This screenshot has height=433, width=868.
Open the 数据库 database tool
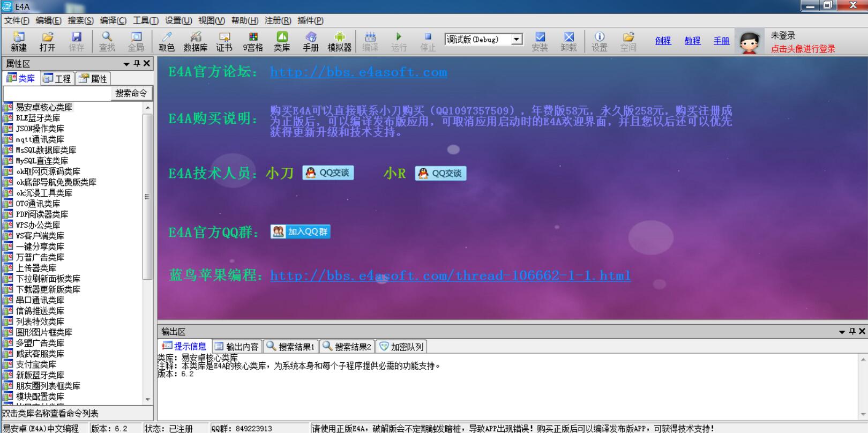(196, 41)
